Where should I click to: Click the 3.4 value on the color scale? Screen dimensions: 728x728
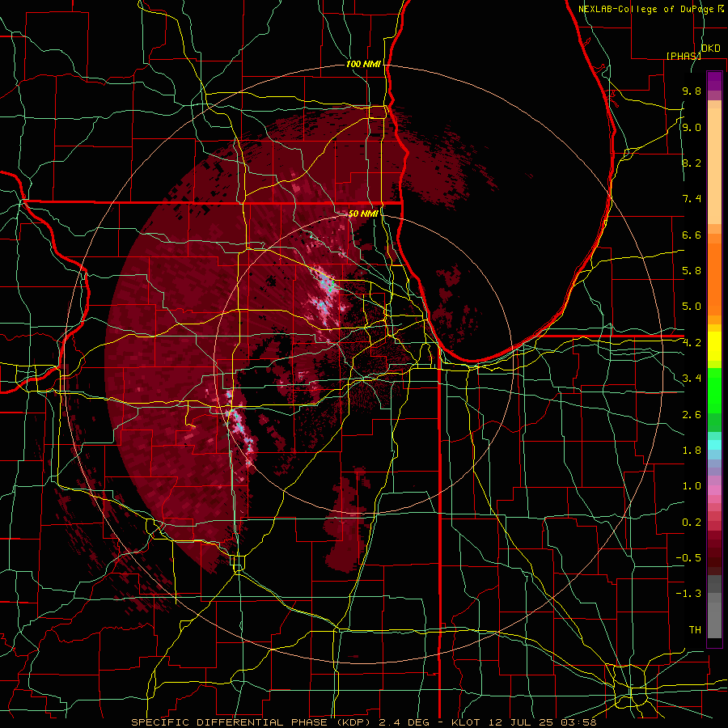coord(692,379)
